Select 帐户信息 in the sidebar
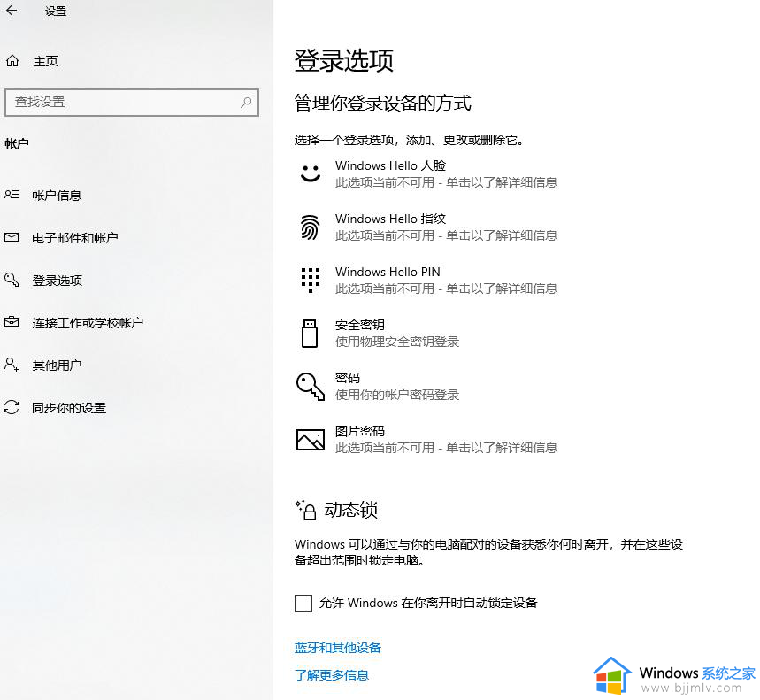Image resolution: width=760 pixels, height=700 pixels. pyautogui.click(x=57, y=195)
